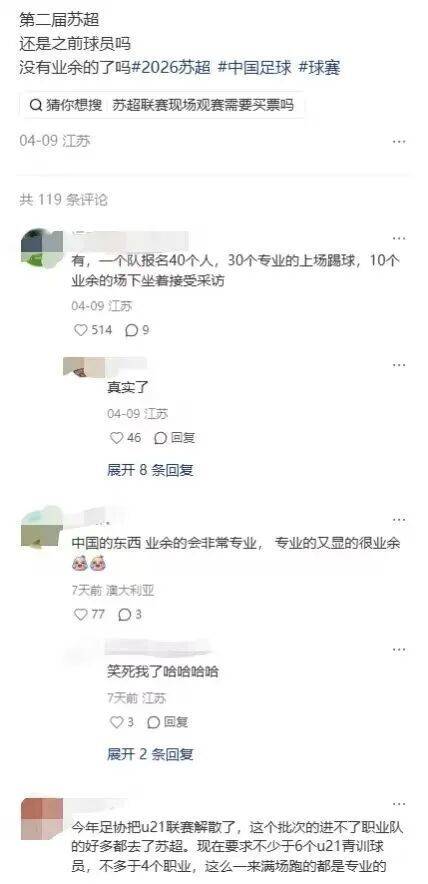Open replies via the 9-comment bubble icon
The height and width of the screenshot is (884, 428).
pyautogui.click(x=131, y=330)
